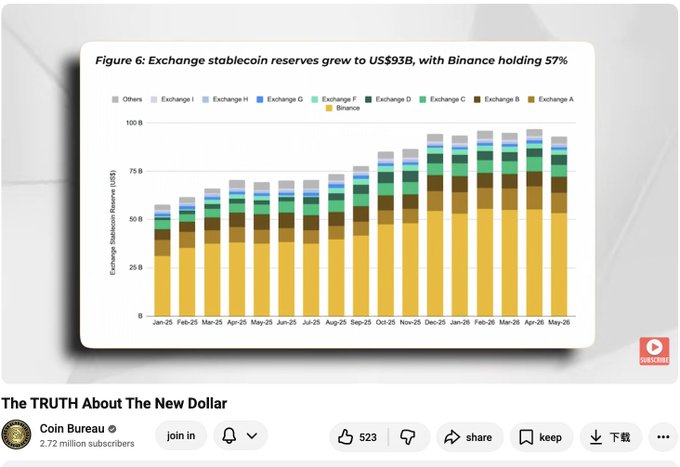Viewport: 680px width, 467px height.
Task: Click the Exchange Stablecoin Reserve axis title
Action: click(113, 222)
